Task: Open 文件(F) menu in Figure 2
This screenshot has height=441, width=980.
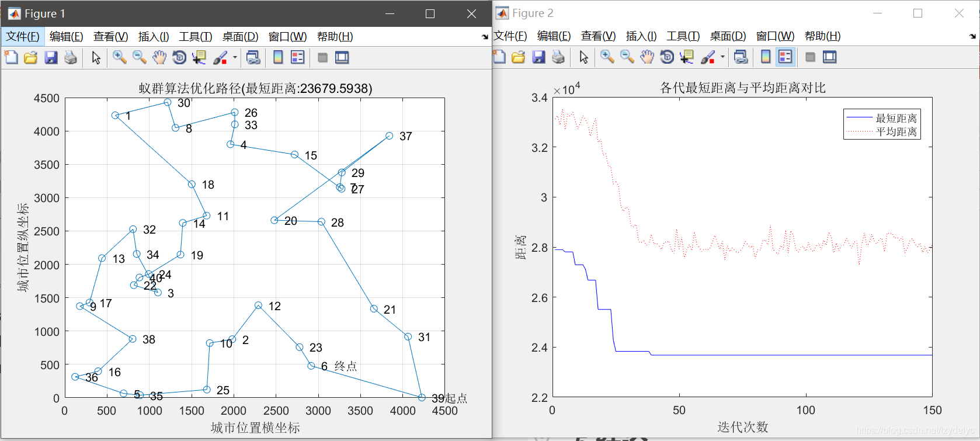Action: tap(510, 36)
